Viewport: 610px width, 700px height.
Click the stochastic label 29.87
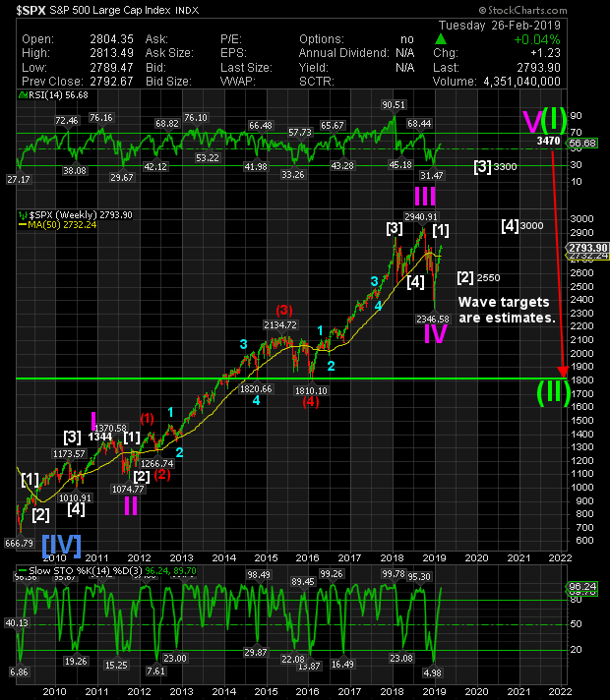click(256, 652)
